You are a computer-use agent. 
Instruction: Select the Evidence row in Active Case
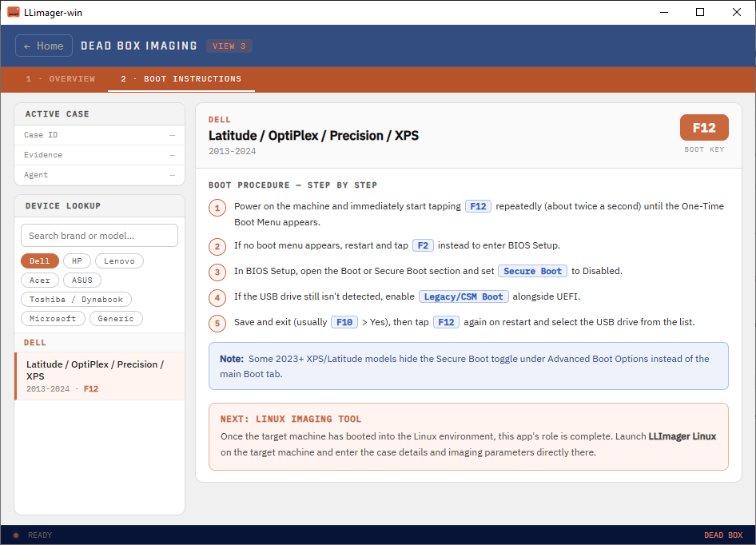click(x=100, y=155)
